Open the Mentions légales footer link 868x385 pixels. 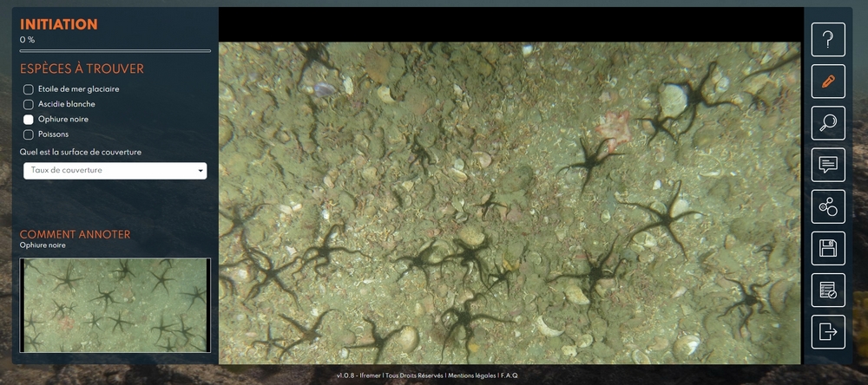pyautogui.click(x=471, y=375)
